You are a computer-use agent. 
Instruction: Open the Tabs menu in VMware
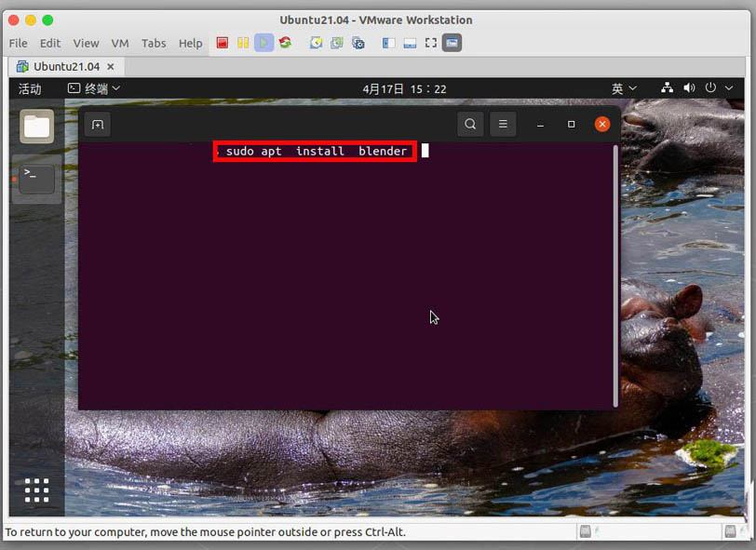click(x=154, y=43)
